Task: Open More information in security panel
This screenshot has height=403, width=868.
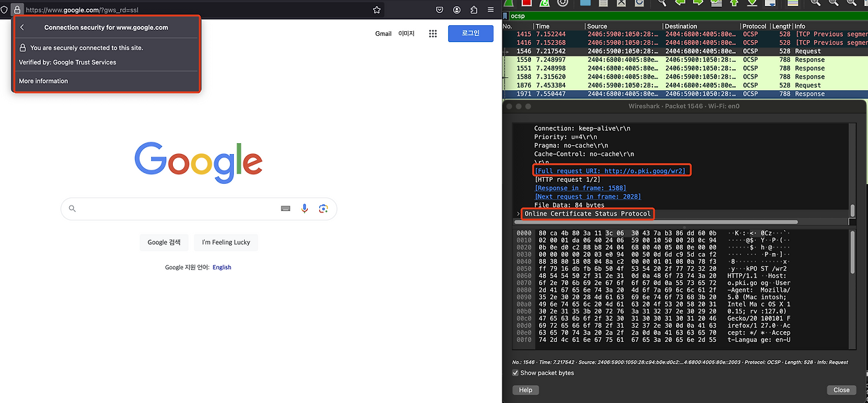Action: [43, 81]
